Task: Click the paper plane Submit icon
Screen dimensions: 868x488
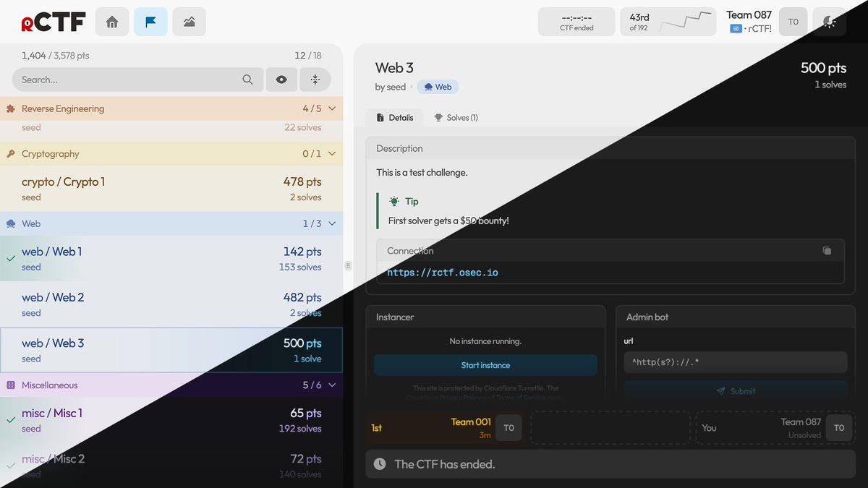Action: [x=721, y=391]
